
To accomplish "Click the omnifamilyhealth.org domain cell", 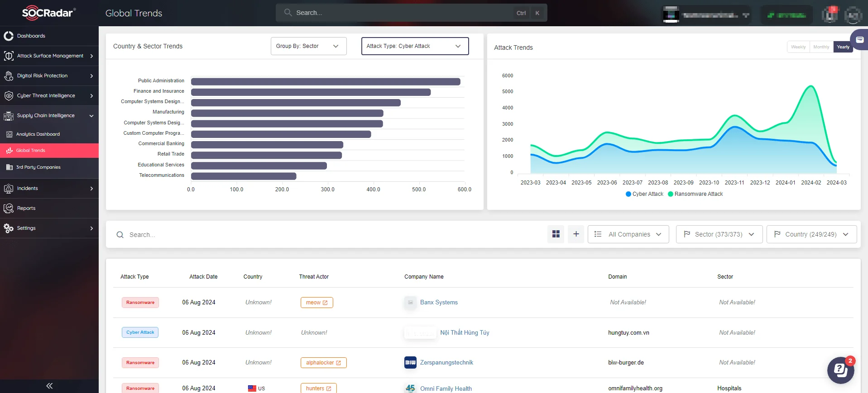I will 635,388.
